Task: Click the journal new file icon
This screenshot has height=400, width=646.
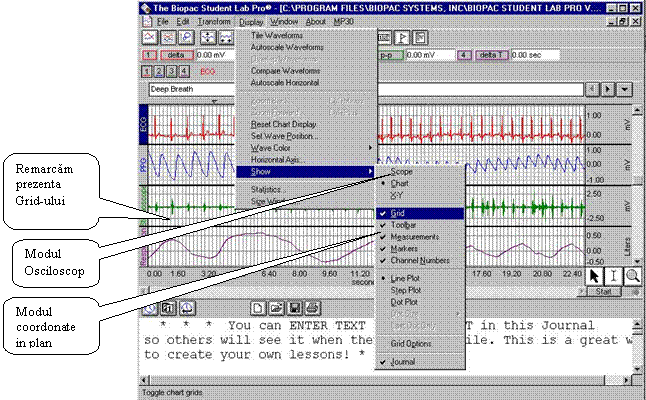Action: click(258, 306)
